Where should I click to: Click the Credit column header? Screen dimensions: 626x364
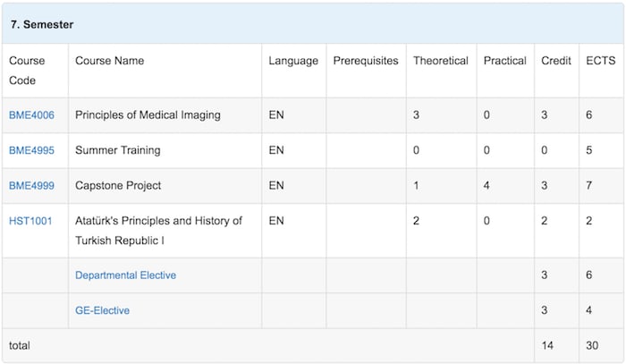(x=556, y=71)
